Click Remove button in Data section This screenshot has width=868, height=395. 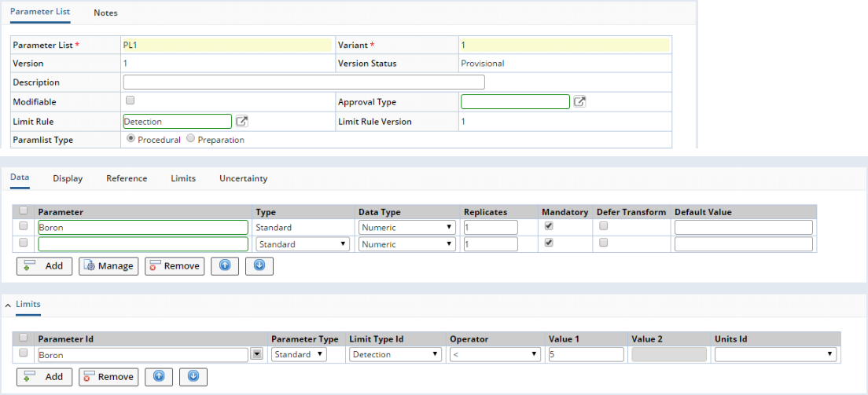[175, 265]
